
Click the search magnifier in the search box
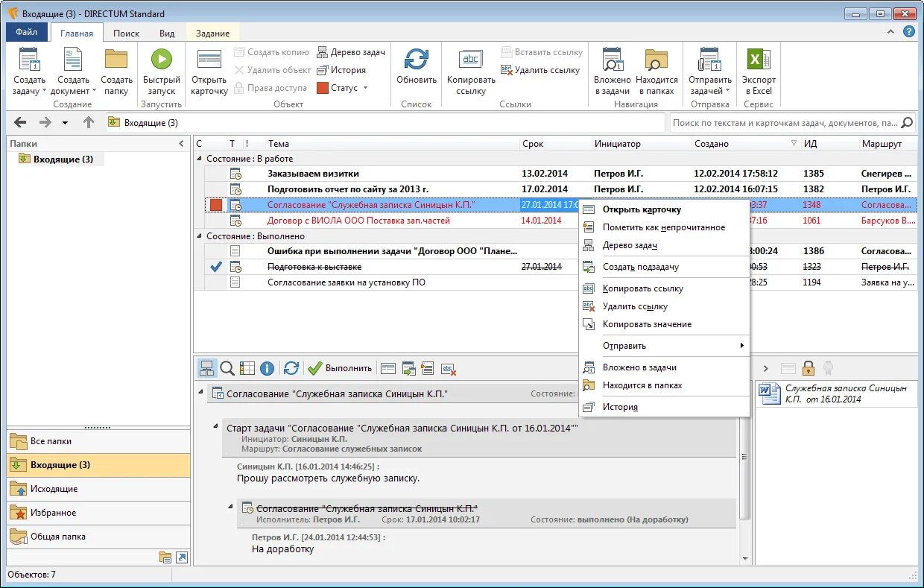tap(907, 123)
